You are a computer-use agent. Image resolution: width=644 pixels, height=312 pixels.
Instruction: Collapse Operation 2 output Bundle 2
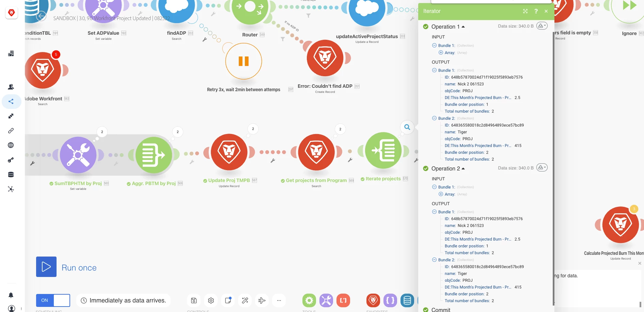[x=434, y=260]
